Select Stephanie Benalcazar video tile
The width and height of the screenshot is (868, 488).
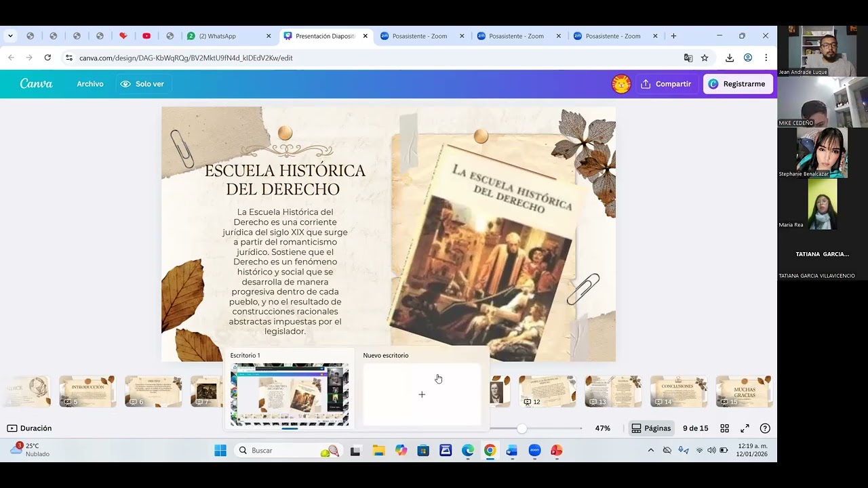pos(822,152)
